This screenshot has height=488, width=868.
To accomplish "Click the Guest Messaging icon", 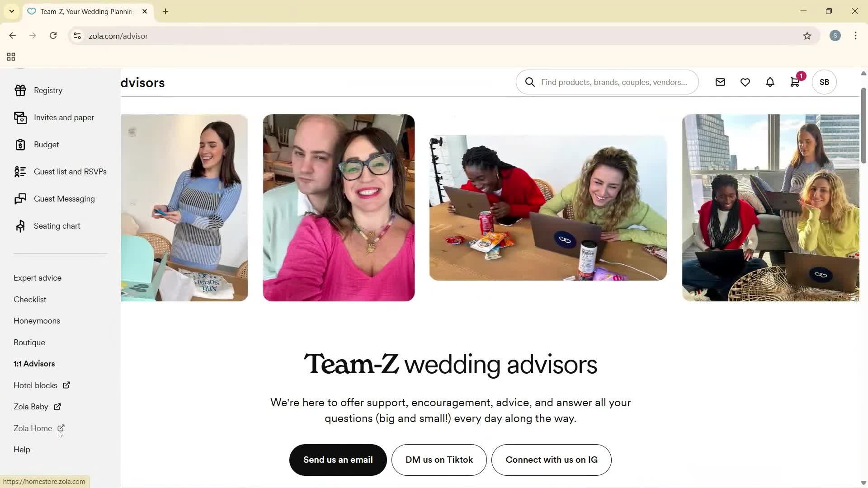I will pos(20,199).
